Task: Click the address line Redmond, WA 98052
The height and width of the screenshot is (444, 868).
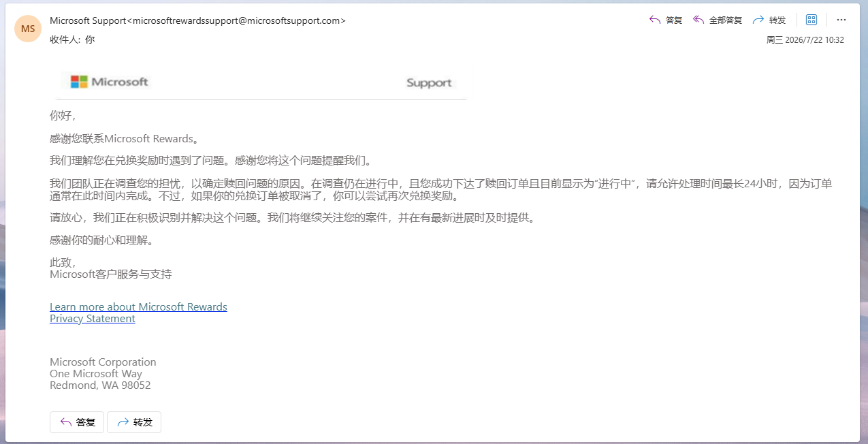Action: (100, 385)
